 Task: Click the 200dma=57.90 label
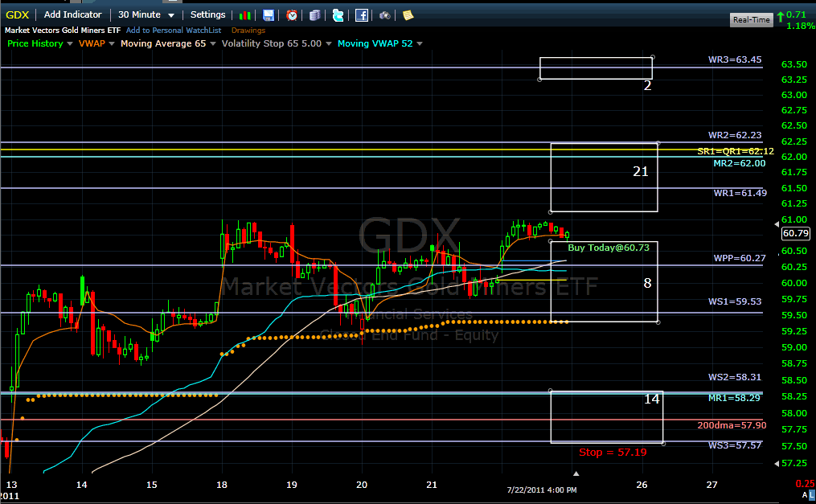pyautogui.click(x=732, y=425)
